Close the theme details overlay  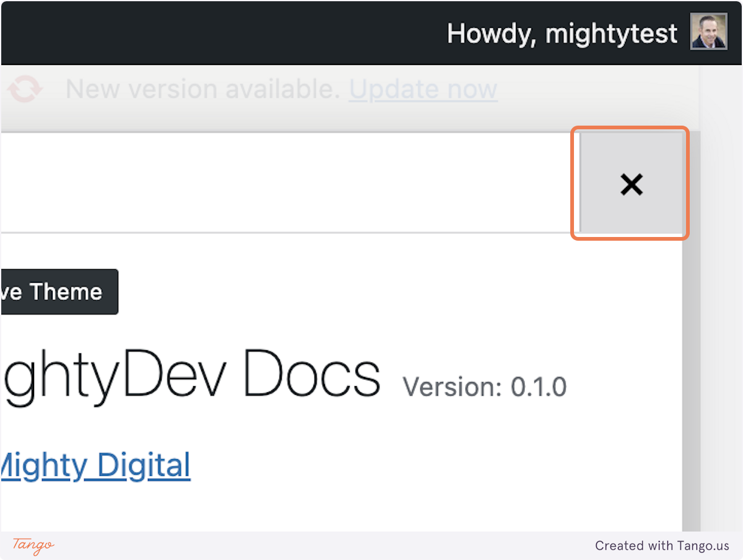tap(631, 184)
